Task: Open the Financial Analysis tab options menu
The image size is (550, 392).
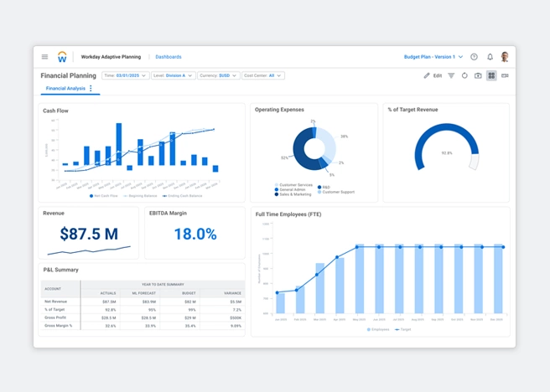Action: tap(91, 88)
